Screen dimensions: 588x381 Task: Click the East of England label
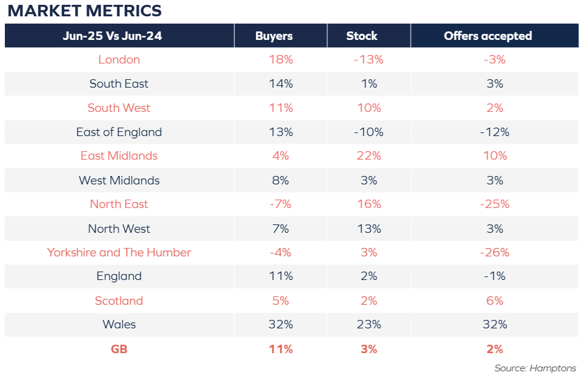119,132
